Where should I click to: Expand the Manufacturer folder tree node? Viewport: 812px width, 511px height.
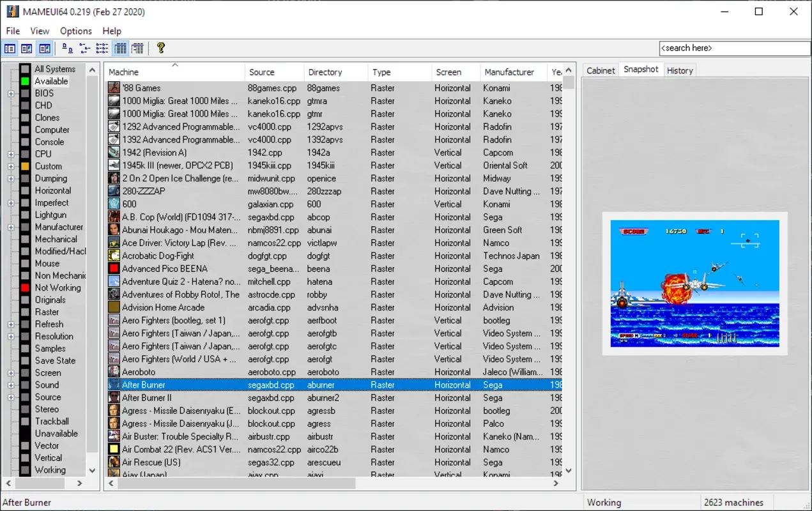point(10,227)
